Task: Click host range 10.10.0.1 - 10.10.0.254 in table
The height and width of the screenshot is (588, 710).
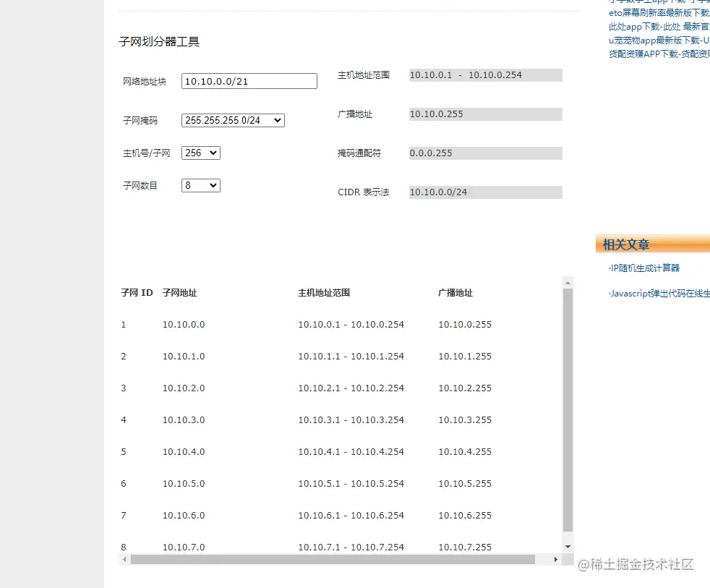Action: click(x=351, y=324)
